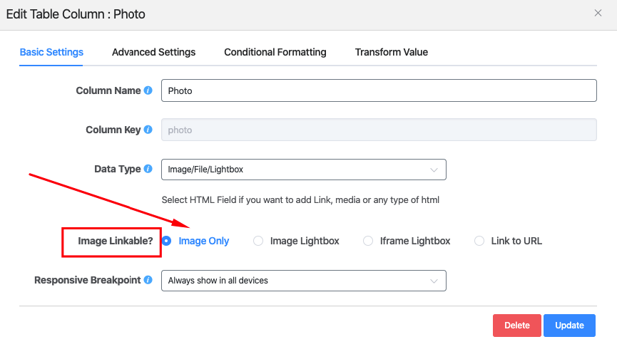Open the Conditional Formatting tab
The width and height of the screenshot is (617, 364).
pyautogui.click(x=275, y=52)
